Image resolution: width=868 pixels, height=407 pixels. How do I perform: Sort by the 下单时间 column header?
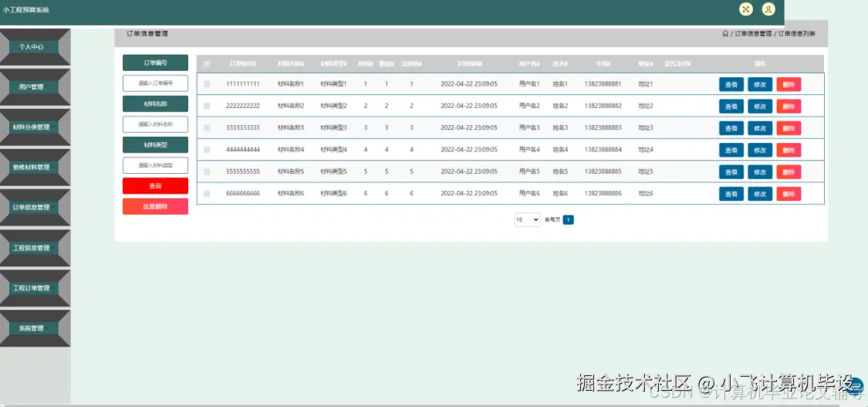pos(469,64)
